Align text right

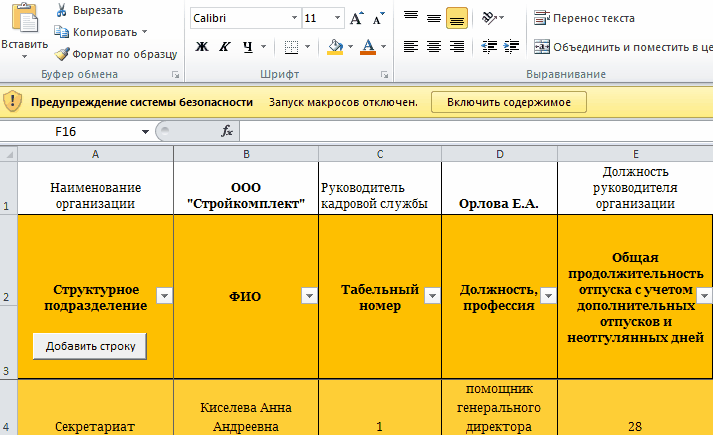pos(457,46)
